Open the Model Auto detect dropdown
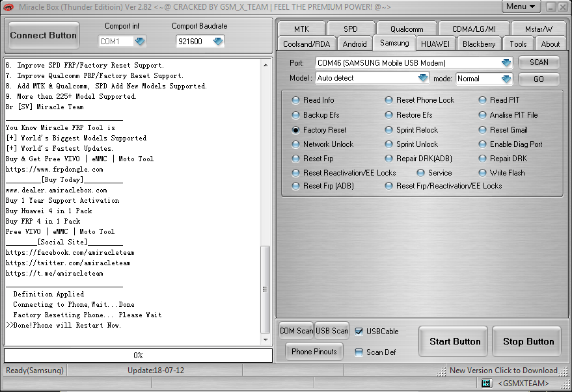Screen dimensions: 572x392 point(423,78)
